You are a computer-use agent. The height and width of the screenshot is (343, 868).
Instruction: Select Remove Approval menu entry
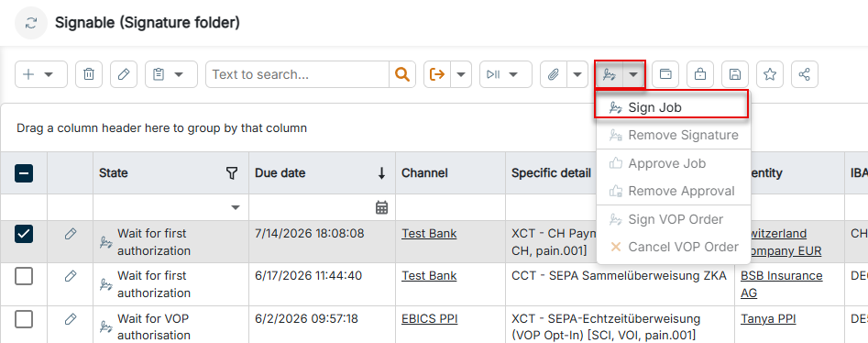(x=673, y=191)
